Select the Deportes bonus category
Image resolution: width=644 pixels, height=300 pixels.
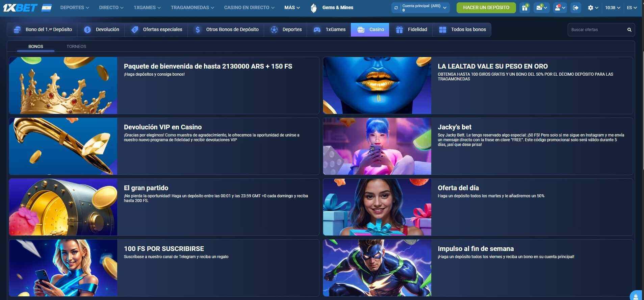285,30
